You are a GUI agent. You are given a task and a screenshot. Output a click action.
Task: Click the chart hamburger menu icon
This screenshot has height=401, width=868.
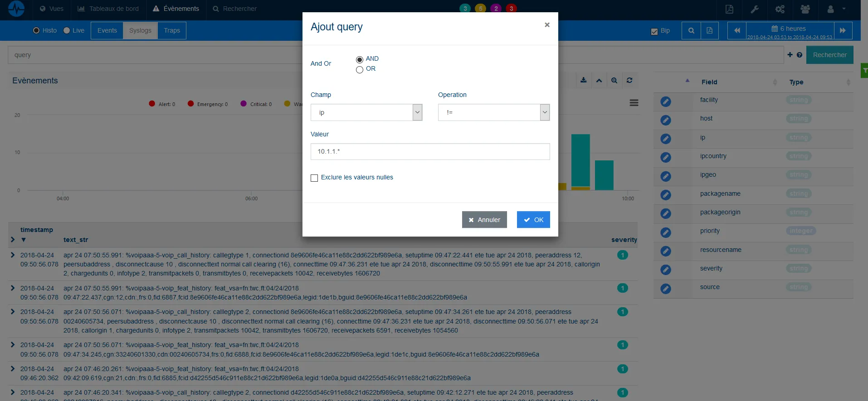(x=634, y=103)
